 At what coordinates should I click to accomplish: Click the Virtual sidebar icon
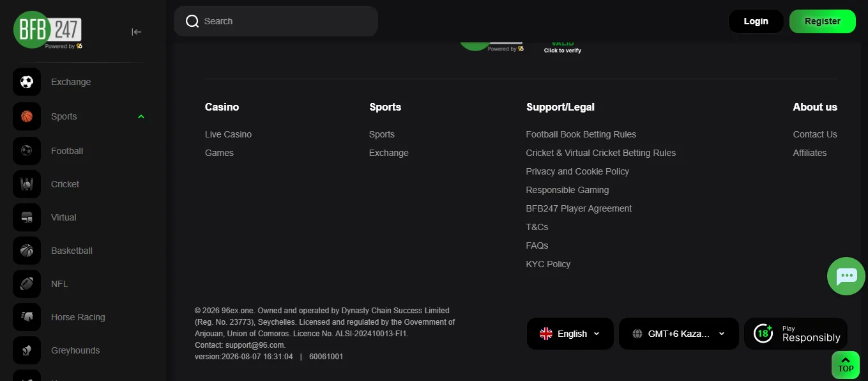[27, 217]
